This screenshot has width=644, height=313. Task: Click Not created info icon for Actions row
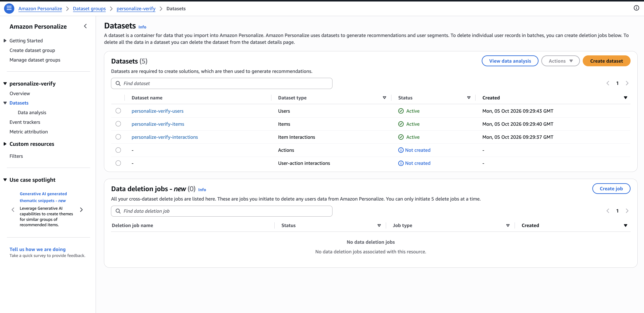tap(401, 150)
